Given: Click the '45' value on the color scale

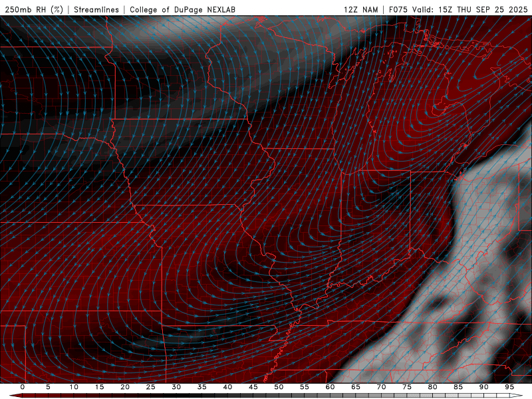Looking at the screenshot, I should [253, 387].
